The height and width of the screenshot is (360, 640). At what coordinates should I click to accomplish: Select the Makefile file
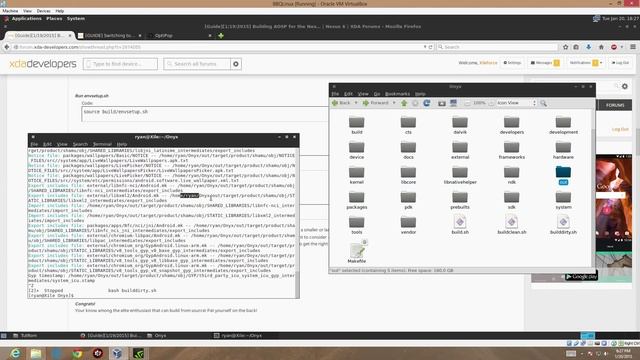point(357,251)
